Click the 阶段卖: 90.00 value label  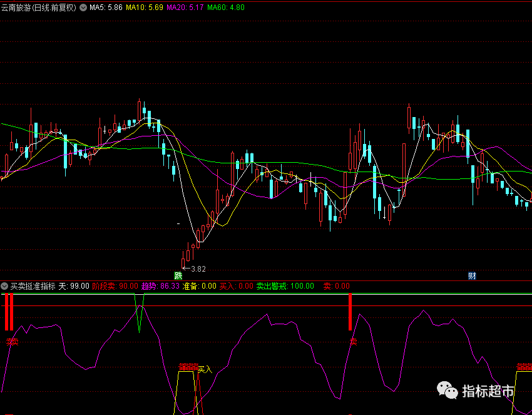click(x=115, y=286)
